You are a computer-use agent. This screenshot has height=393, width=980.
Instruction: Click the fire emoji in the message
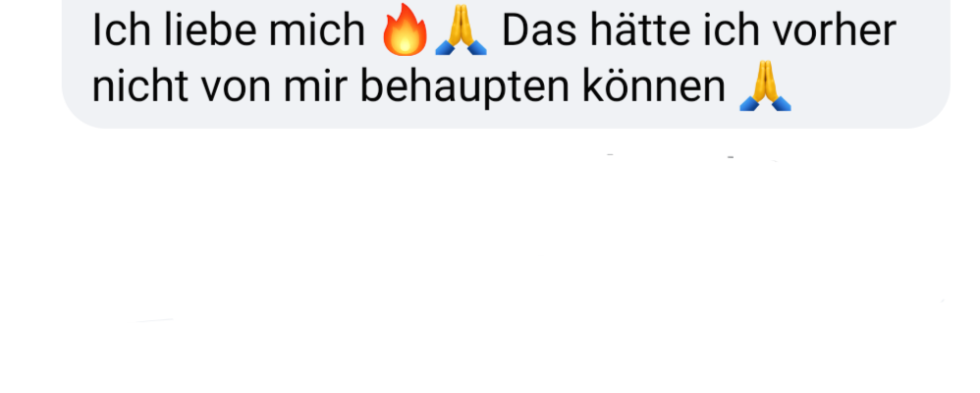(x=405, y=30)
